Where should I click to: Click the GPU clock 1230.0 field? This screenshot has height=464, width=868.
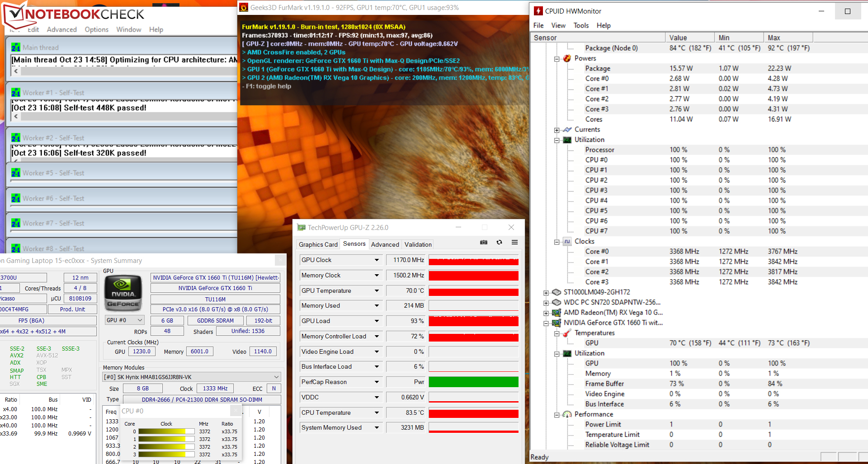pos(142,351)
